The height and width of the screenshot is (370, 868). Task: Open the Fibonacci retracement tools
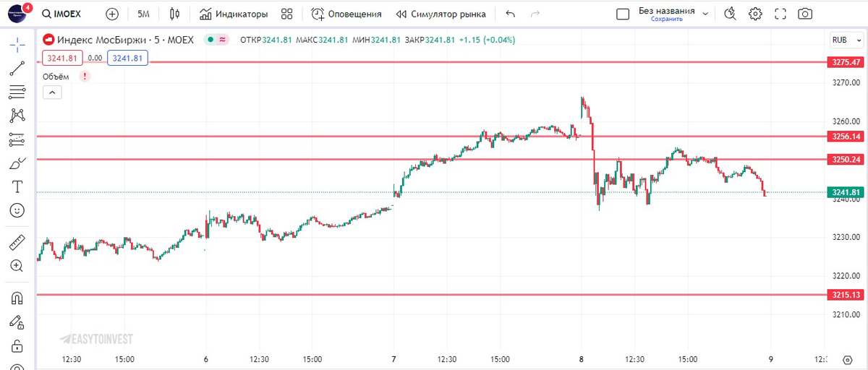click(17, 92)
